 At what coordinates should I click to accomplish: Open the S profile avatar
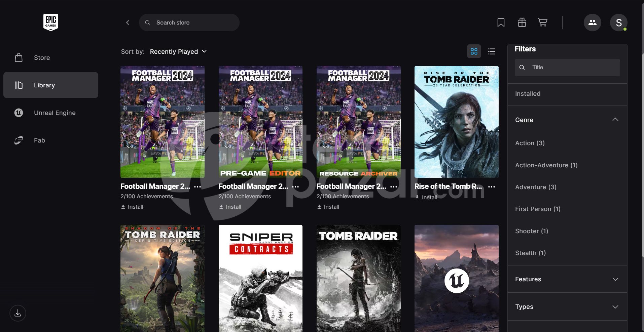coord(619,23)
